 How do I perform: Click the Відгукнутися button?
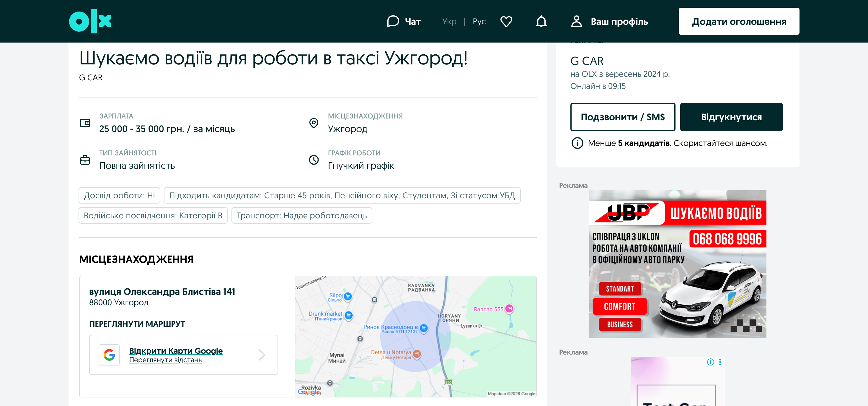(x=731, y=117)
